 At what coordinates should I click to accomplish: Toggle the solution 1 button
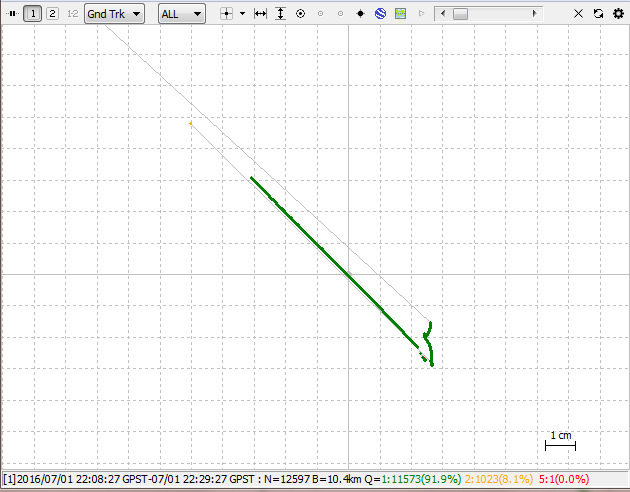click(33, 14)
